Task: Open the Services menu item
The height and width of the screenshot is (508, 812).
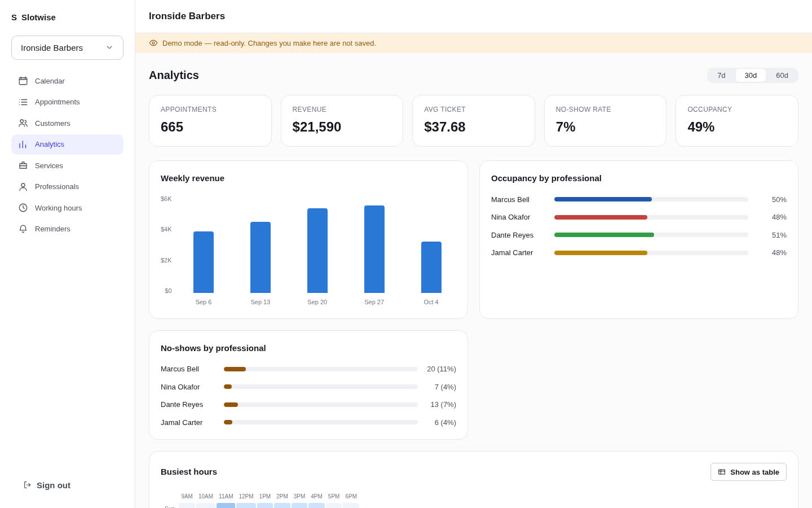Action: pos(67,165)
